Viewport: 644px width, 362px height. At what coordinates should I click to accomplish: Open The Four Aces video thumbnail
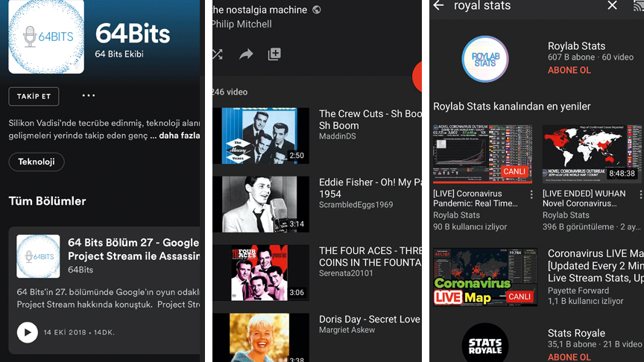click(261, 273)
